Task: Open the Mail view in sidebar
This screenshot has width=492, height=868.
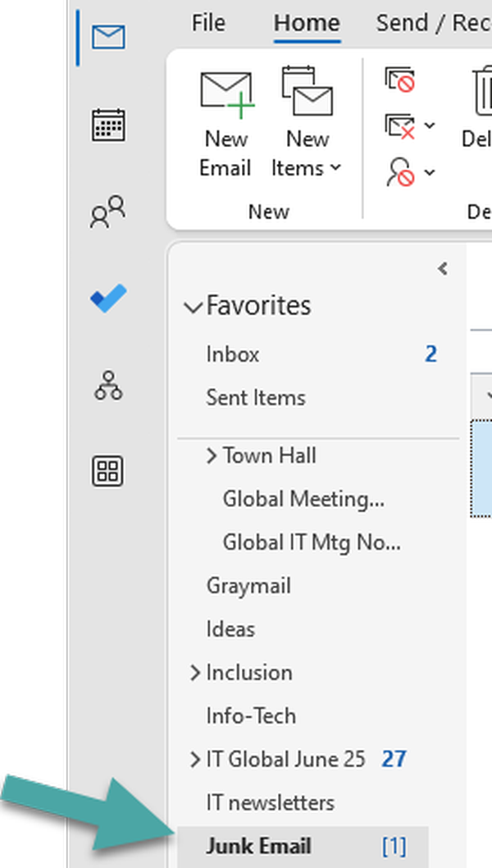Action: coord(108,37)
